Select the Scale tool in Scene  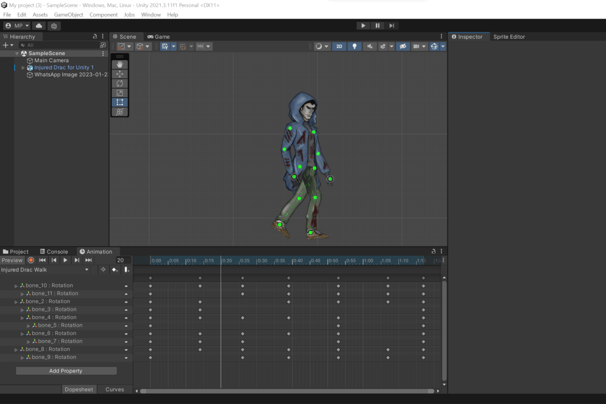(120, 93)
